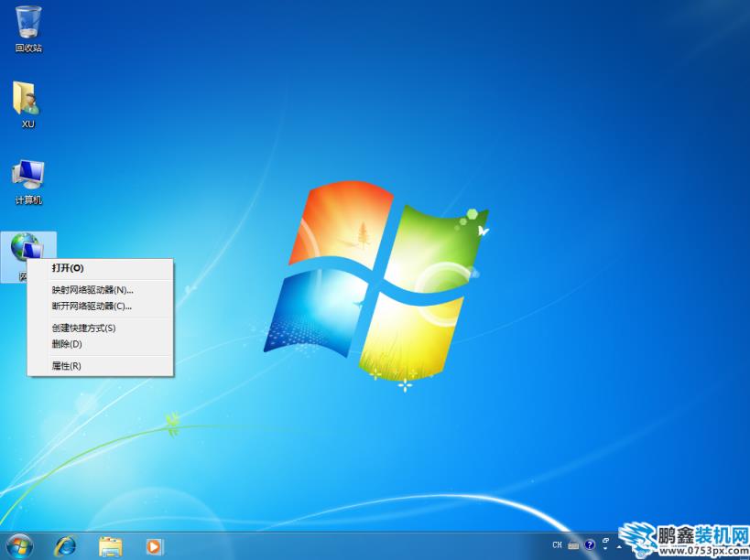Open 属性(R) from the context menu

(x=101, y=366)
